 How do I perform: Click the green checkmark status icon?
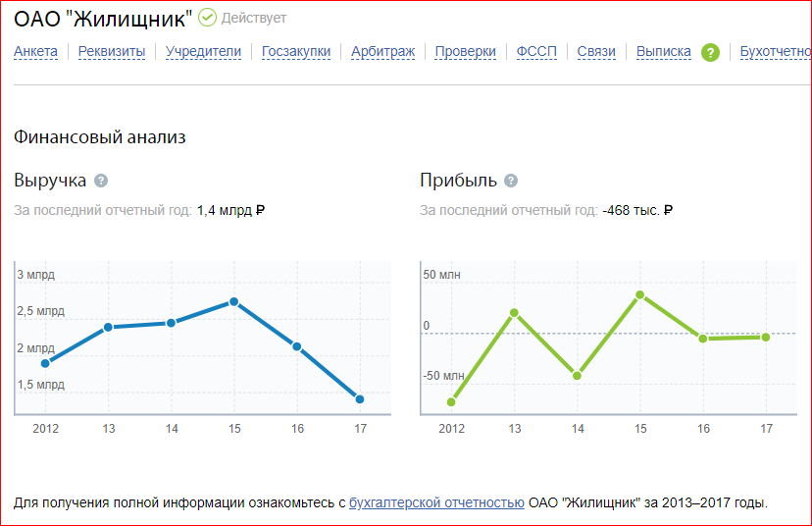207,18
